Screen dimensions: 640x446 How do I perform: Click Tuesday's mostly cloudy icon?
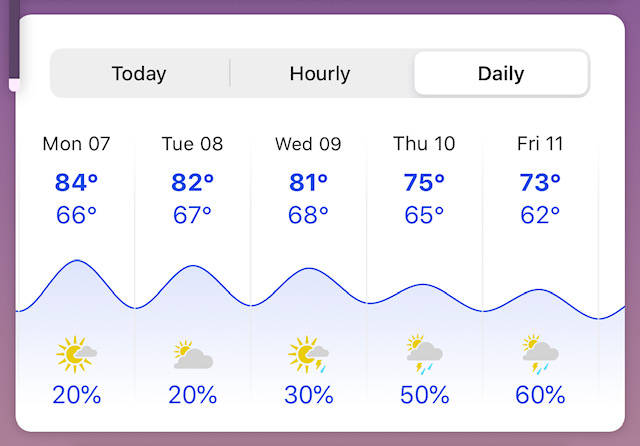point(193,355)
